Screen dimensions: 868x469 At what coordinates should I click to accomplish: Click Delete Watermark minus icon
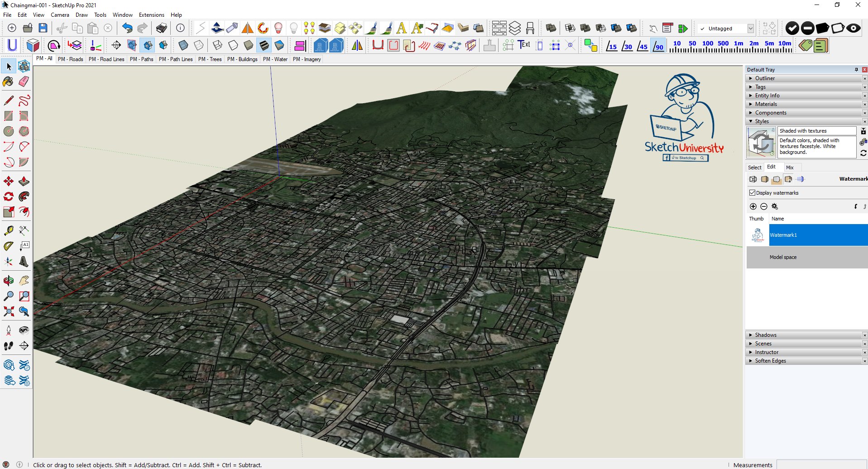[x=764, y=206]
